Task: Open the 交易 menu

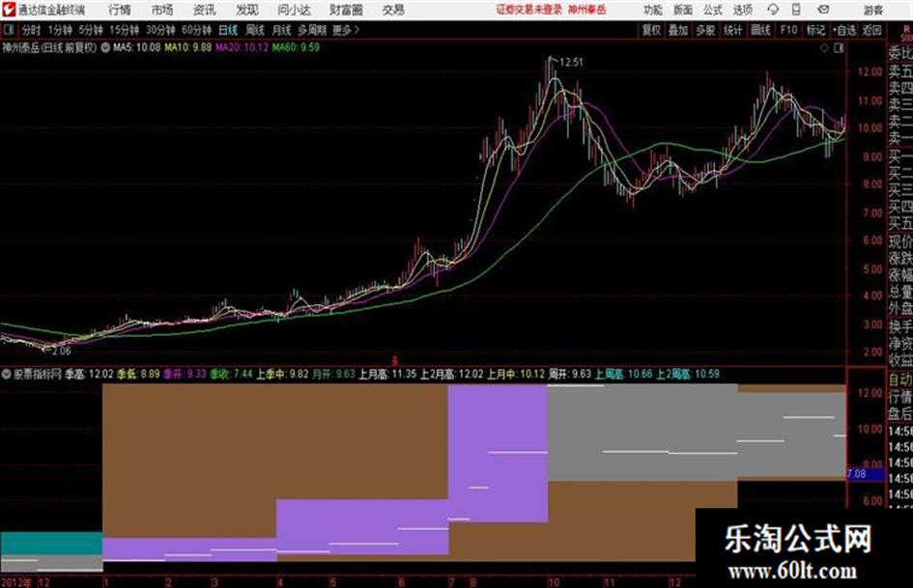Action: 393,10
